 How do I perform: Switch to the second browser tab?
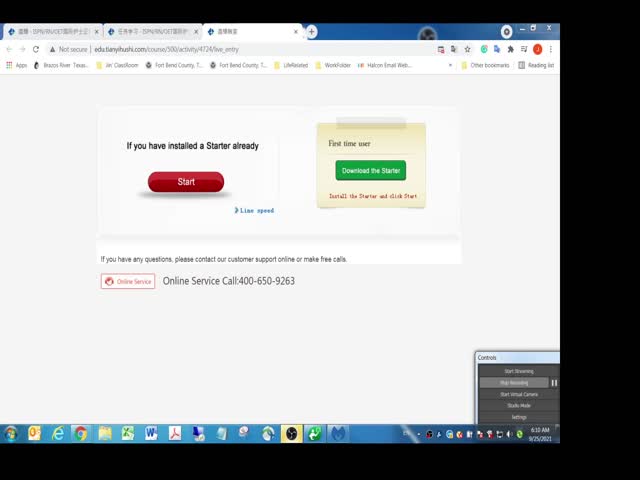(150, 32)
